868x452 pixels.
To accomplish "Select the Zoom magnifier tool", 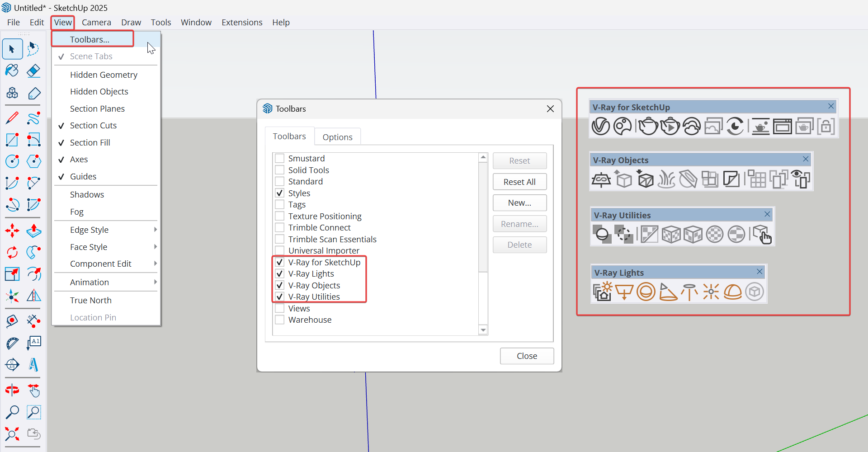I will tap(12, 412).
